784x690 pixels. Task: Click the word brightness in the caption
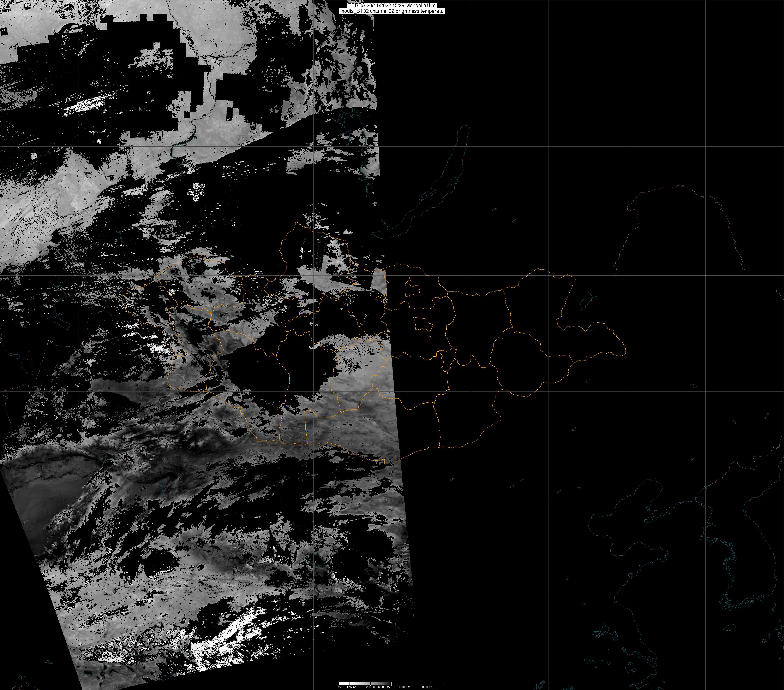[407, 12]
